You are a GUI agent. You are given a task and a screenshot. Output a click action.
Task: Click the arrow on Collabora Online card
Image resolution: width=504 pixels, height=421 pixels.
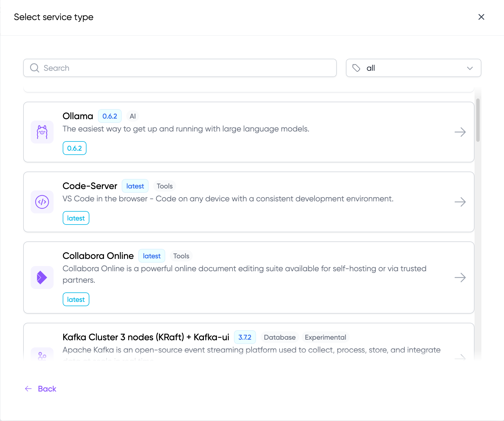[460, 278]
